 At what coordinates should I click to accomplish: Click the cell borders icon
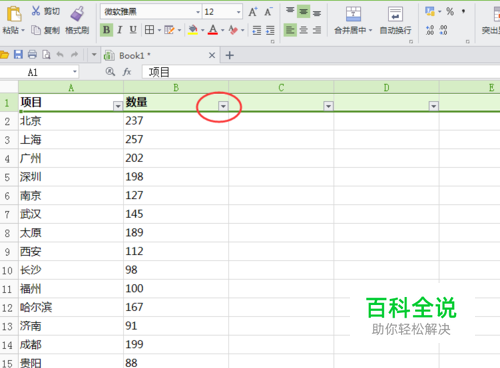click(149, 30)
